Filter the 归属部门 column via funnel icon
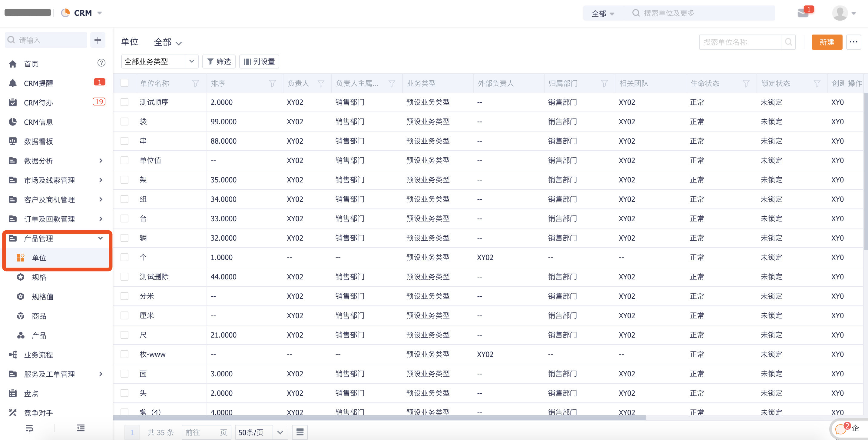The height and width of the screenshot is (440, 868). click(x=604, y=83)
